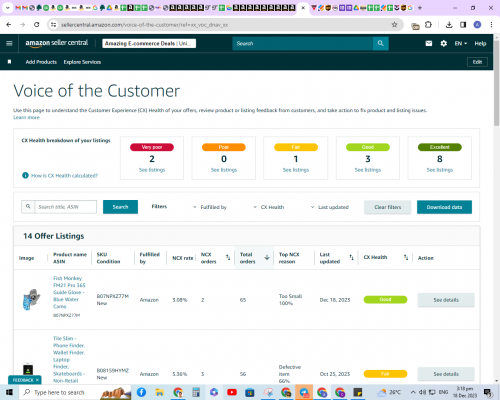The height and width of the screenshot is (400, 500).
Task: Open the Tile Slim Phone Finder product link
Action: [69, 359]
